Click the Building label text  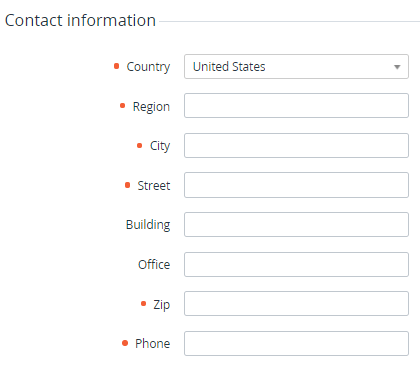pos(148,225)
